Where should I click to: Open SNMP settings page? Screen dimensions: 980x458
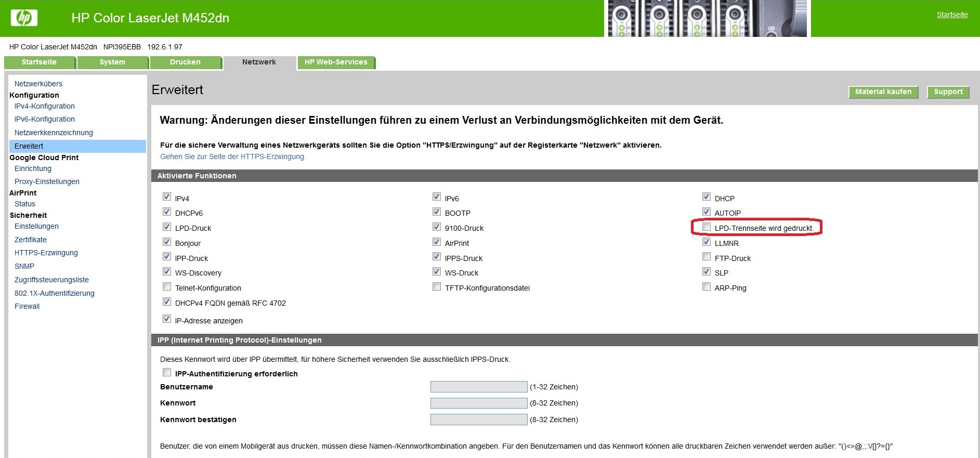(24, 266)
